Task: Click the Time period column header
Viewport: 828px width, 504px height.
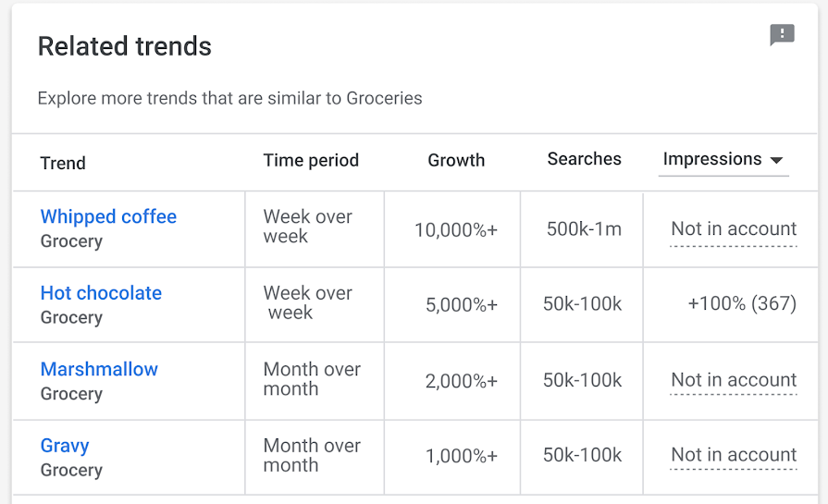Action: click(x=311, y=160)
